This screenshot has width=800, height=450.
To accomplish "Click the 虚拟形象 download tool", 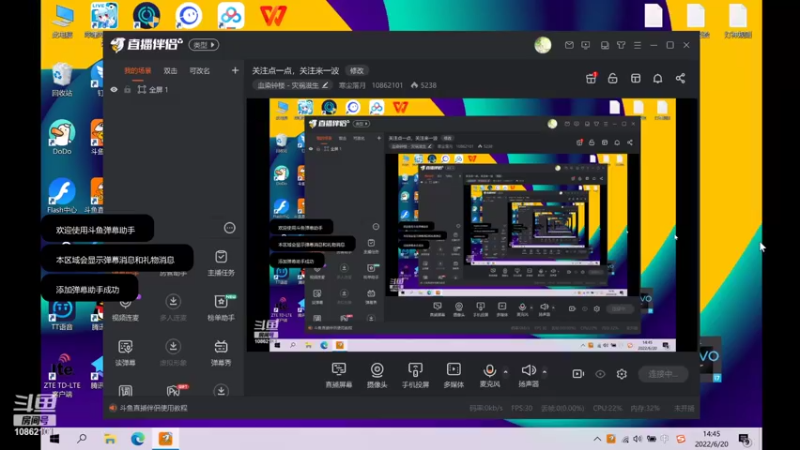I will [173, 353].
